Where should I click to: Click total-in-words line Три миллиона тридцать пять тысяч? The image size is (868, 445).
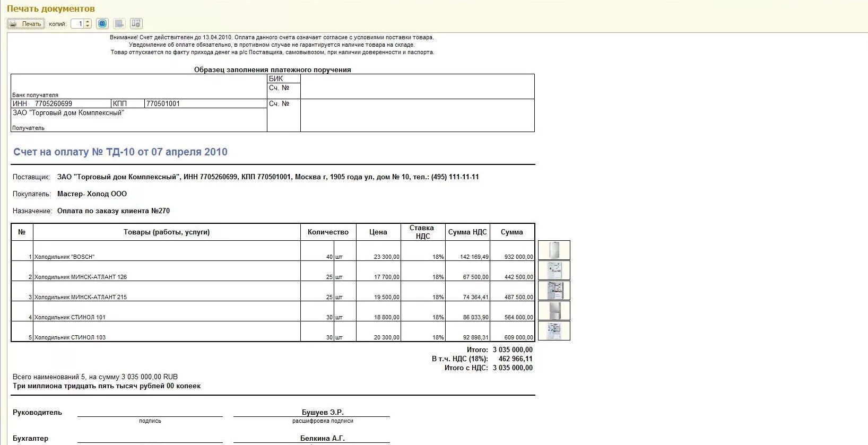[107, 386]
